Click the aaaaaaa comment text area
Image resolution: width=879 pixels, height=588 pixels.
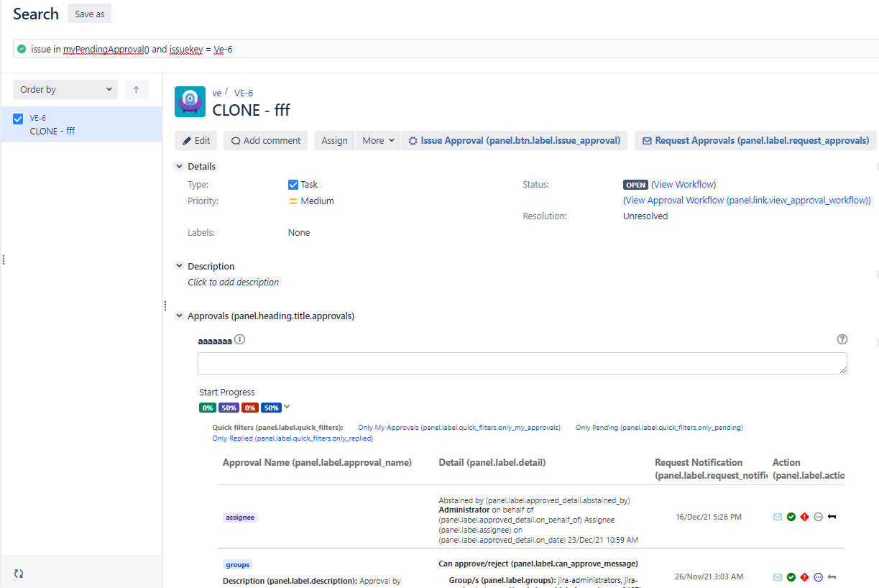point(522,363)
